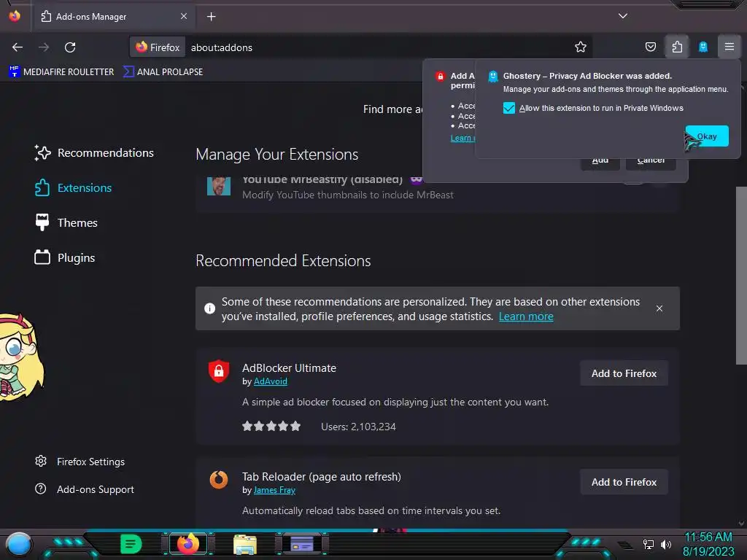Click the network tray icon
Screen dimensions: 747x560
pos(649,544)
